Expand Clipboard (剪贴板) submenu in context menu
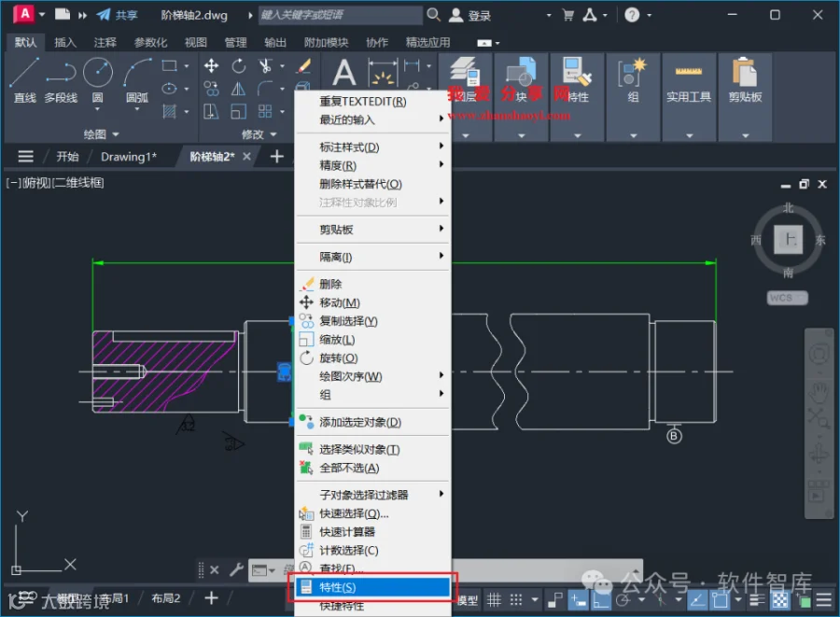Screen dimensions: 840x617 [372, 230]
